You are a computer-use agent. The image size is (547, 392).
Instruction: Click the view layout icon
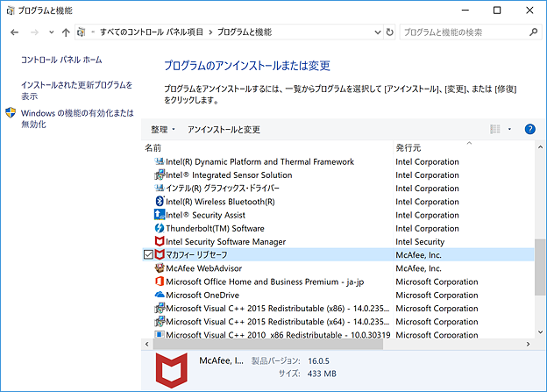coord(495,129)
